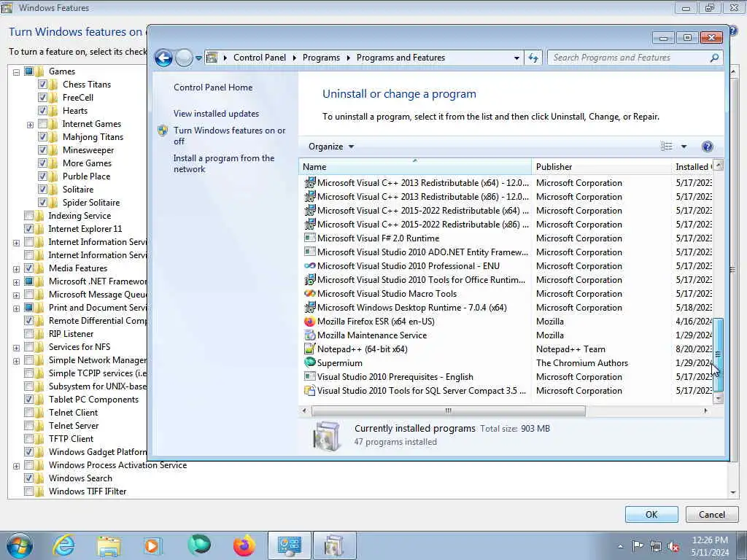Toggle the Internet Explorer 11 checkbox
This screenshot has height=560, width=747.
pyautogui.click(x=28, y=229)
